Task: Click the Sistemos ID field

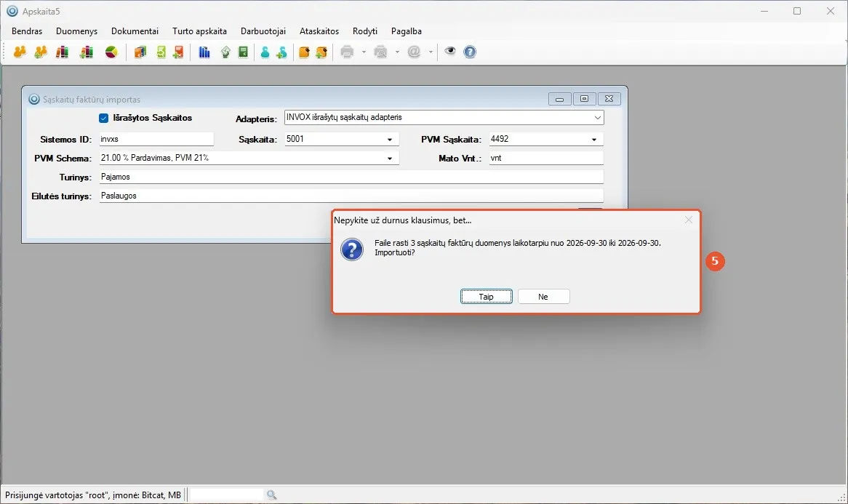Action: (x=156, y=139)
